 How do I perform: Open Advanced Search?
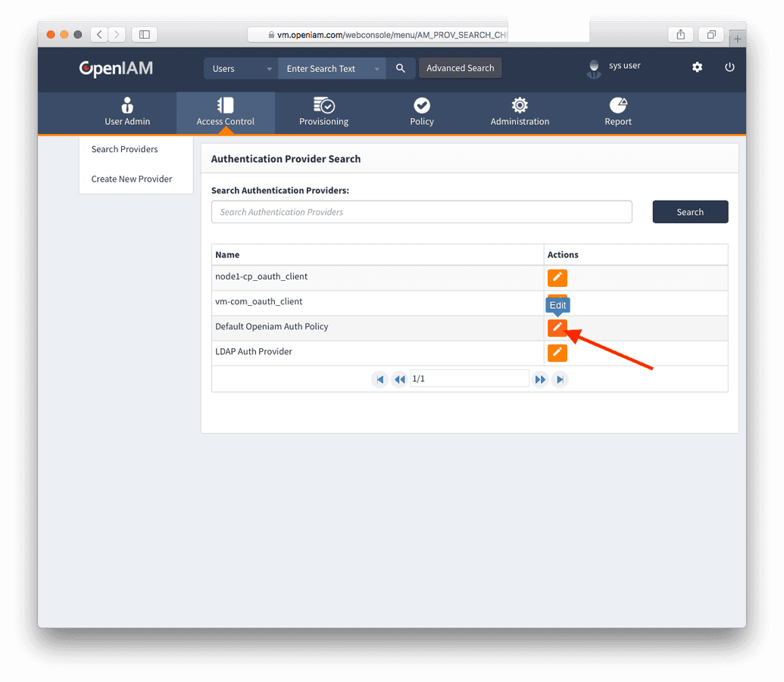click(x=460, y=67)
